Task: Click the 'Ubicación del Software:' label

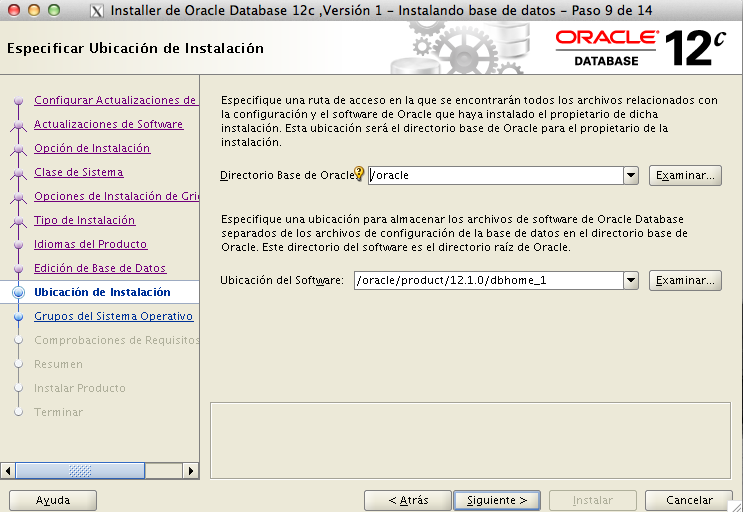Action: (282, 280)
